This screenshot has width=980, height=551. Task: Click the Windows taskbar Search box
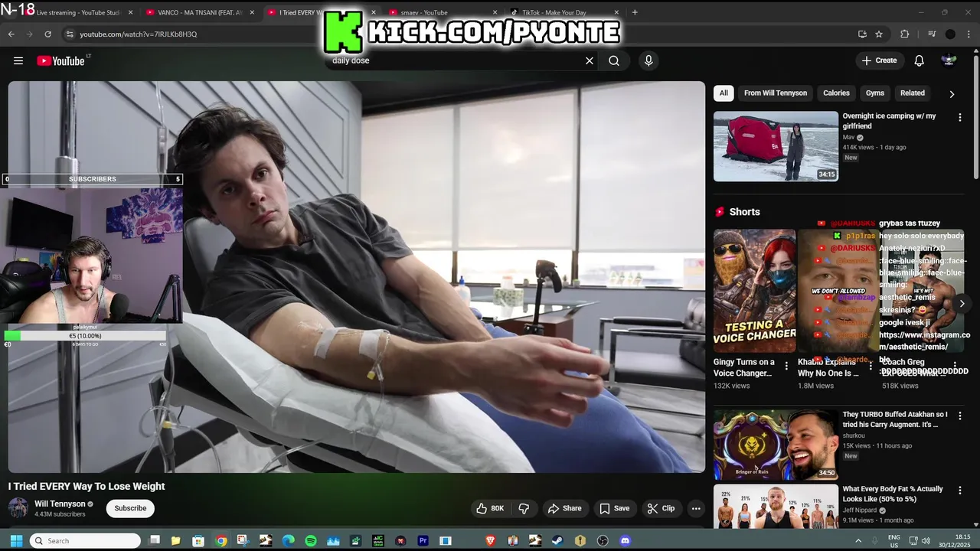[x=84, y=540]
